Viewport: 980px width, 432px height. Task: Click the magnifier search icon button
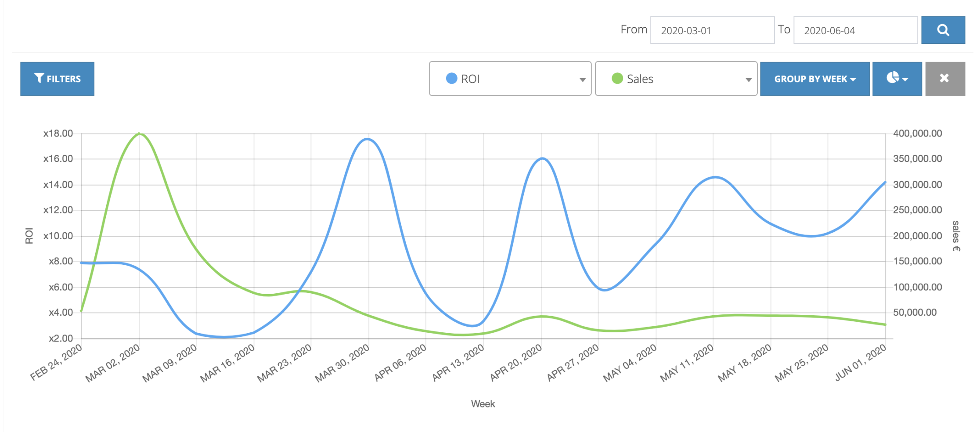pyautogui.click(x=943, y=30)
